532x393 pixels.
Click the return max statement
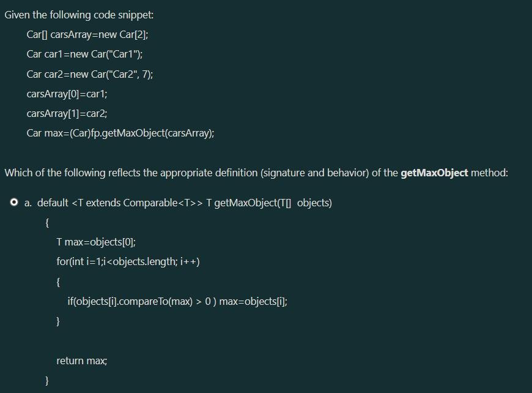(82, 361)
